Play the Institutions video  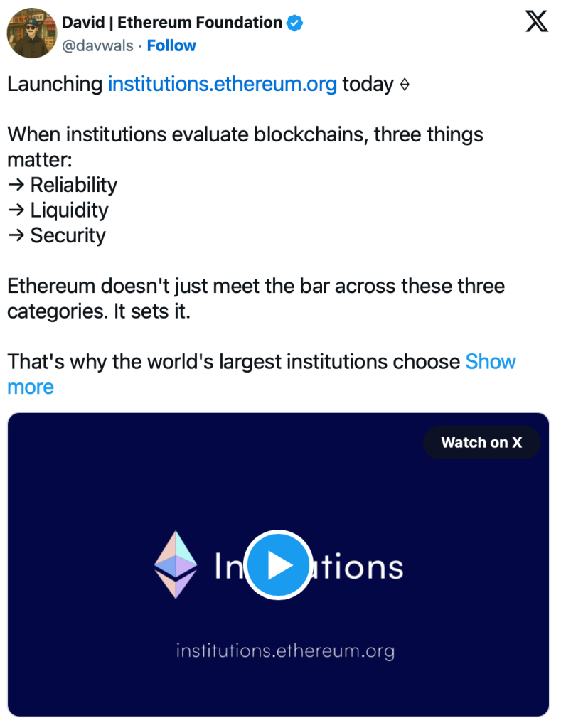(278, 565)
